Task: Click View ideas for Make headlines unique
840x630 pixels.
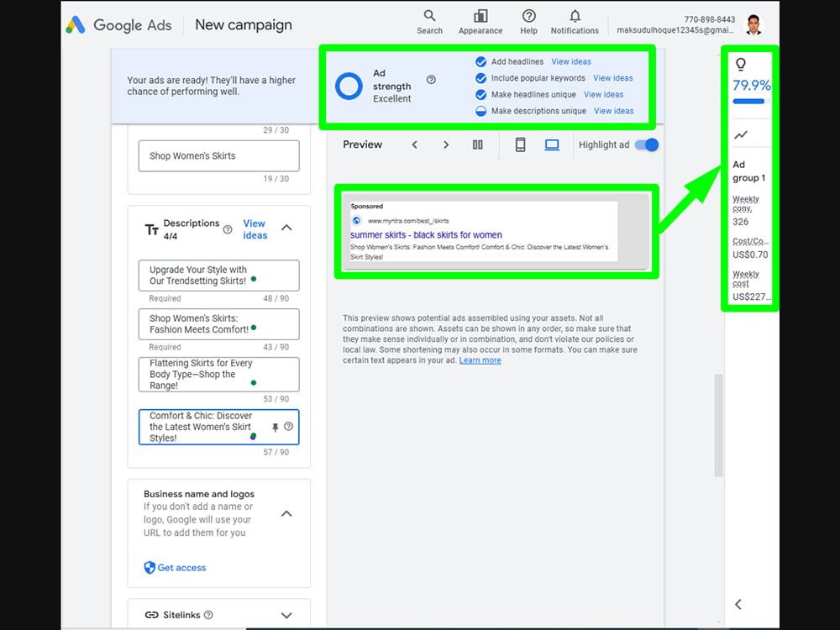Action: coord(603,95)
